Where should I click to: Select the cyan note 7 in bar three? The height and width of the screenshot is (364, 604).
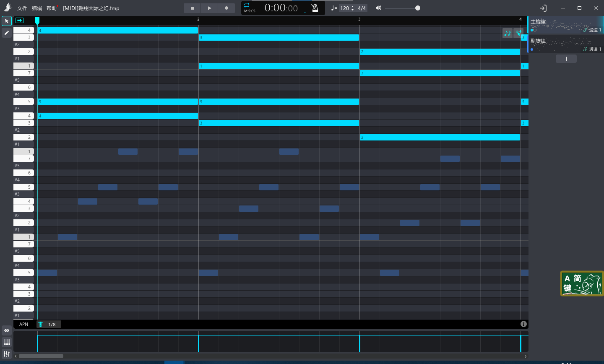[440, 73]
